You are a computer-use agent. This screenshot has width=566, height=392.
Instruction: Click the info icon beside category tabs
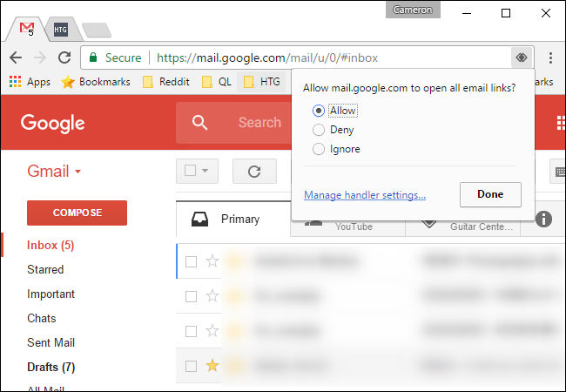[543, 219]
